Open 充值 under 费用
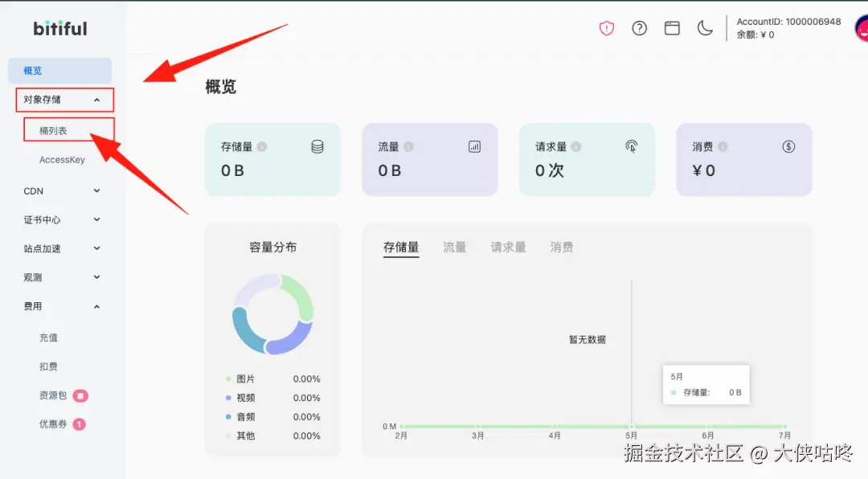The image size is (868, 479). click(x=48, y=338)
